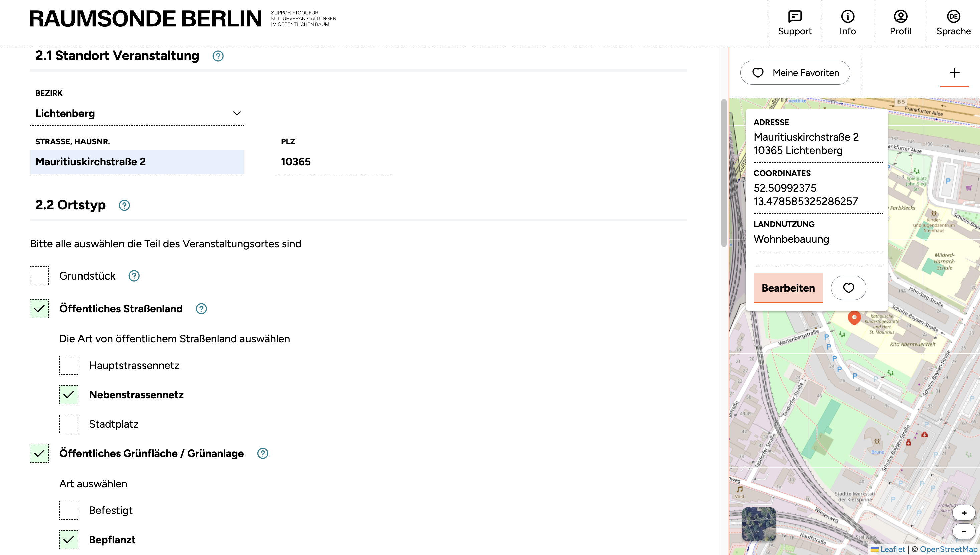The width and height of the screenshot is (980, 555).
Task: Open Meine Favoriten
Action: pos(795,73)
